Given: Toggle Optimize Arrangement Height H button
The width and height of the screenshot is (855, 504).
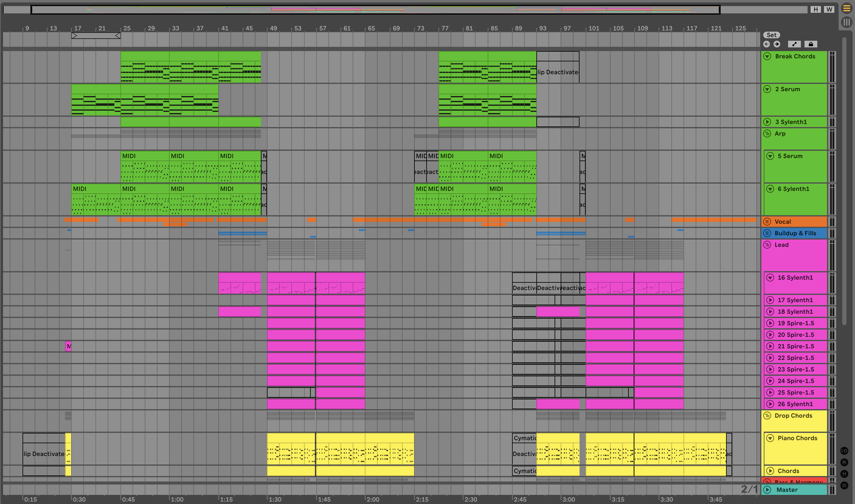Looking at the screenshot, I should [x=815, y=9].
